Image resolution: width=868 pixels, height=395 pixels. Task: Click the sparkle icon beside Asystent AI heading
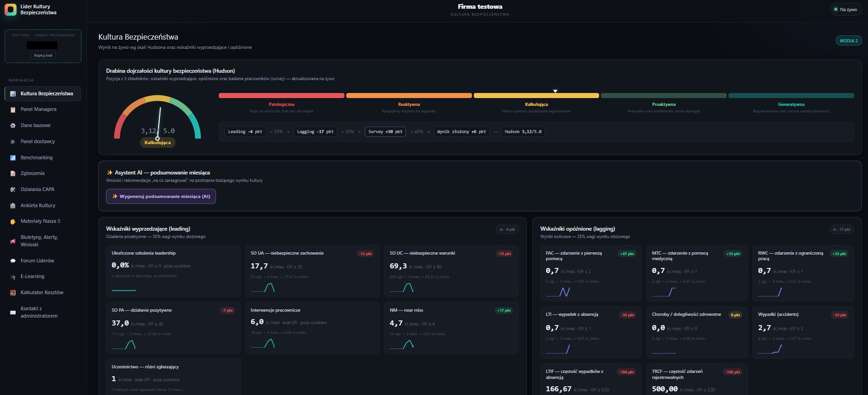click(x=110, y=173)
